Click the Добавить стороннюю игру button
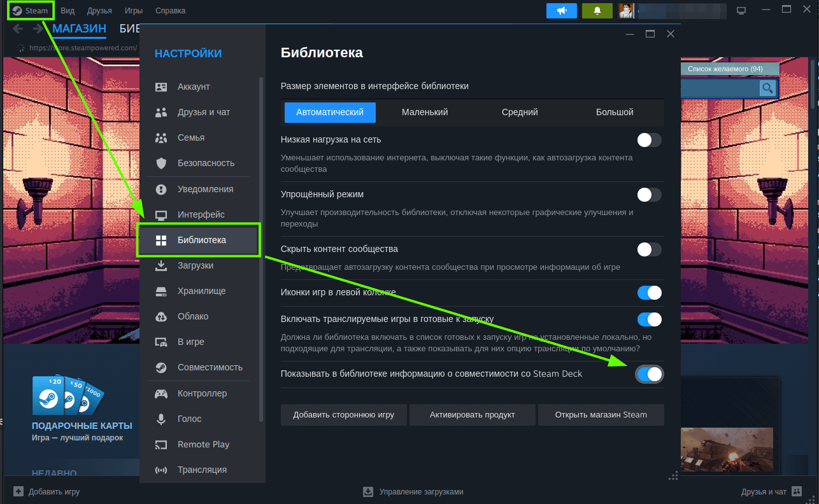Screen dimensions: 819x504 (344, 415)
